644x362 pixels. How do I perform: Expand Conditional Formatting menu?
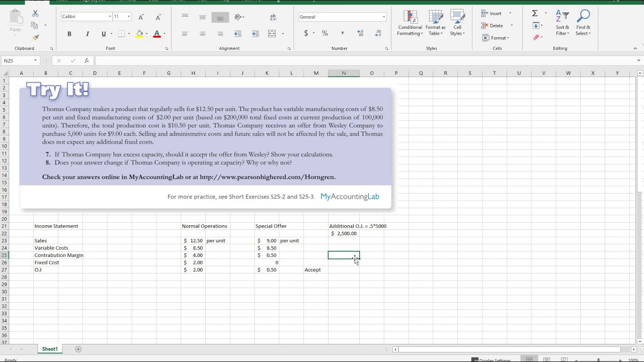[410, 23]
